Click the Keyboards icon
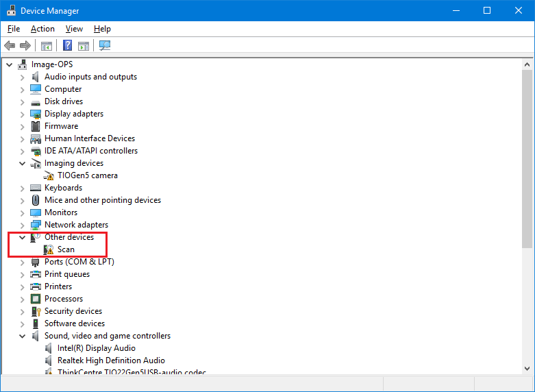This screenshot has height=392, width=535. 36,188
